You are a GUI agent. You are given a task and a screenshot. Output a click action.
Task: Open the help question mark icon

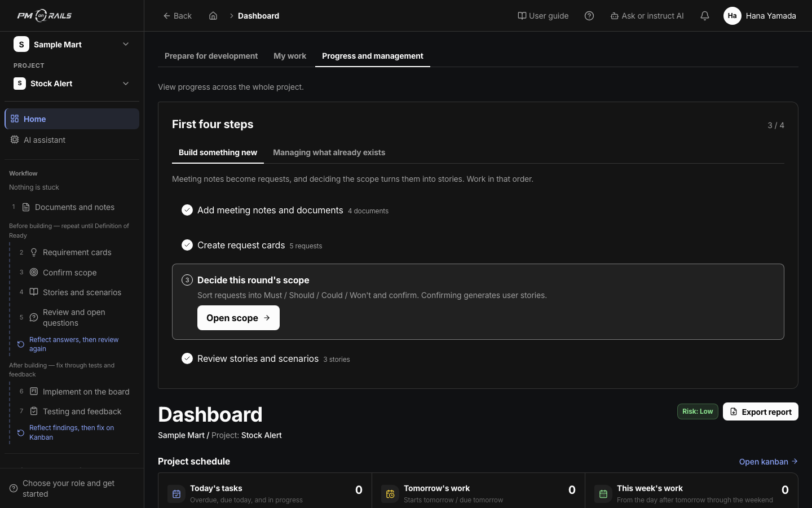589,16
